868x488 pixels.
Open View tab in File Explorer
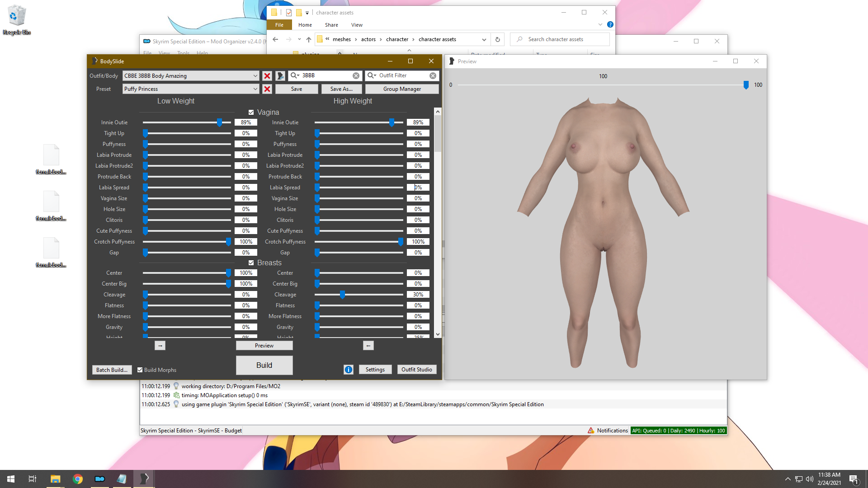[357, 25]
